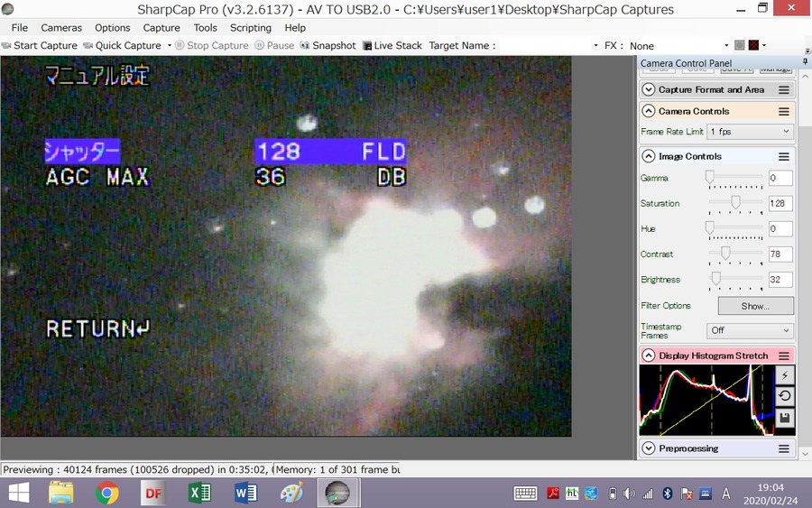Open Chrome from the taskbar
Screen dimensions: 812x508
click(x=107, y=493)
